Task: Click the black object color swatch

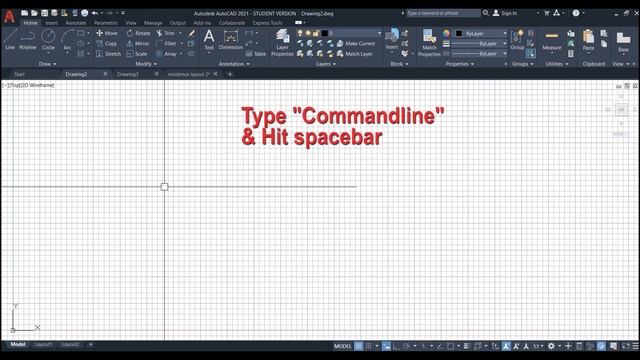Action: (x=459, y=33)
